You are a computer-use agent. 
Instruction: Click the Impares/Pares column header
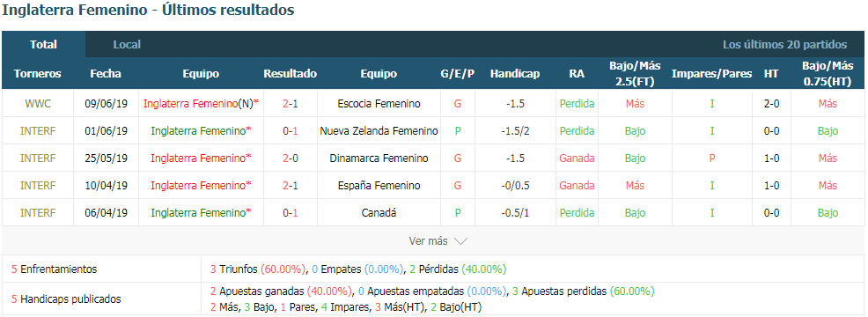tap(712, 74)
